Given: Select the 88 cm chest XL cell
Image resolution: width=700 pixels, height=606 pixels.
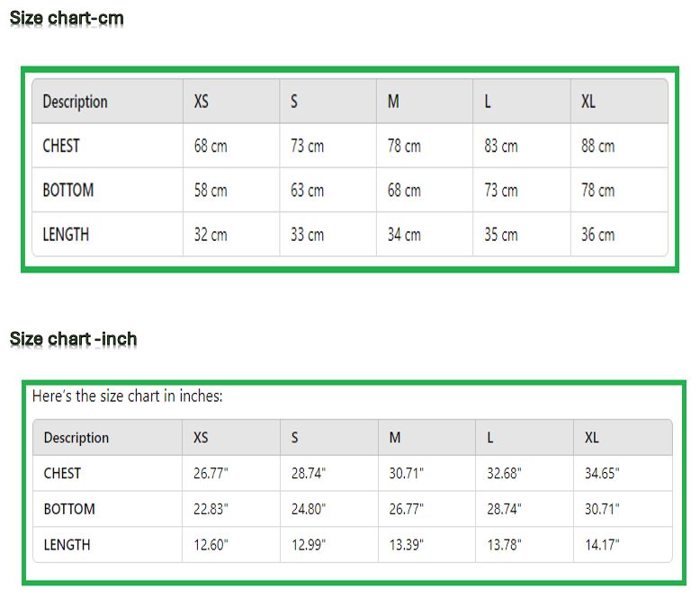Looking at the screenshot, I should (597, 146).
